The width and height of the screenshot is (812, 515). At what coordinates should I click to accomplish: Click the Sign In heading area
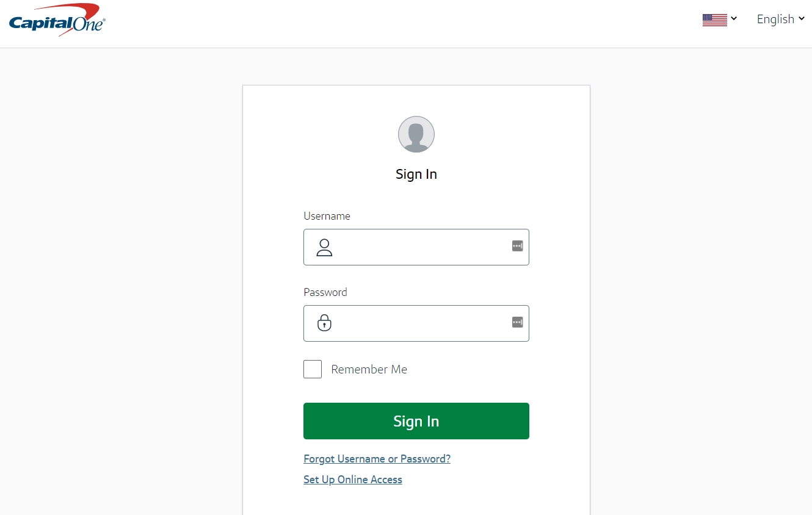pos(416,174)
